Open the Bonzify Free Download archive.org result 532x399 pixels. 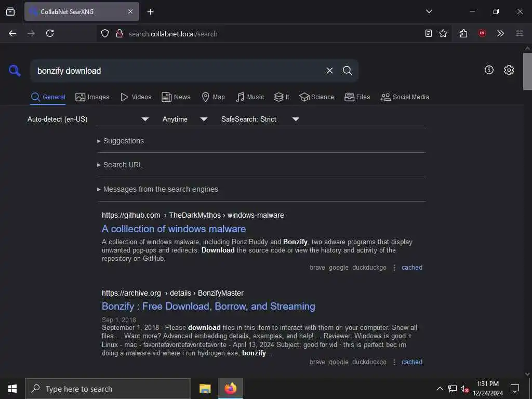point(208,307)
